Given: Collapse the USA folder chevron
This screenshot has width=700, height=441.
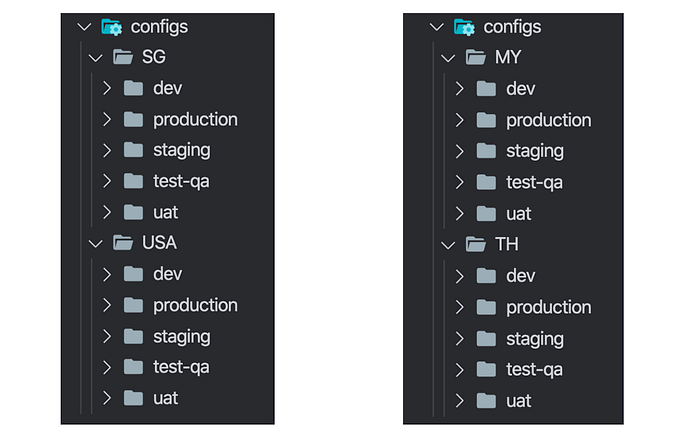Looking at the screenshot, I should point(96,242).
